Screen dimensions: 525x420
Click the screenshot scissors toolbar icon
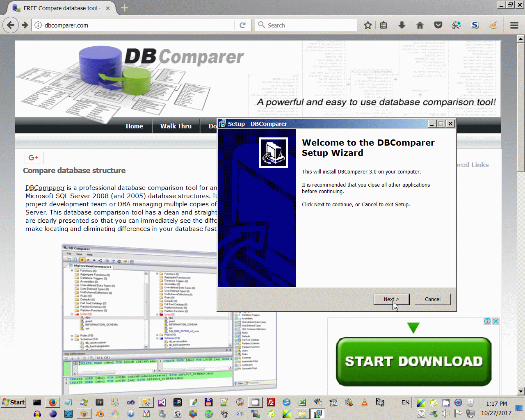[x=457, y=25]
